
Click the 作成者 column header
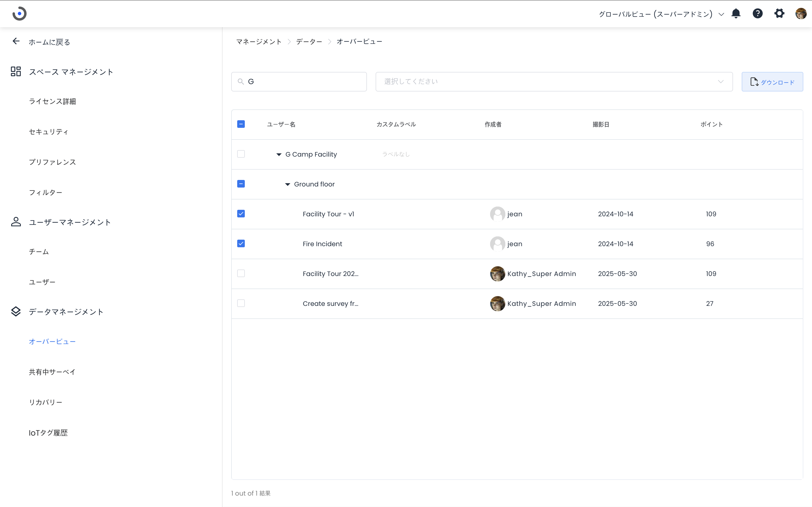pos(493,124)
